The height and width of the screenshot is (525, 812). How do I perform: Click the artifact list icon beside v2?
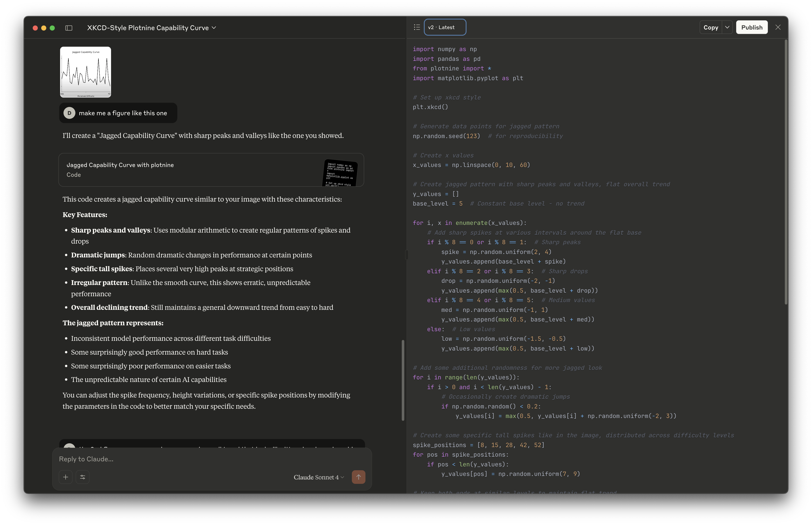click(417, 27)
